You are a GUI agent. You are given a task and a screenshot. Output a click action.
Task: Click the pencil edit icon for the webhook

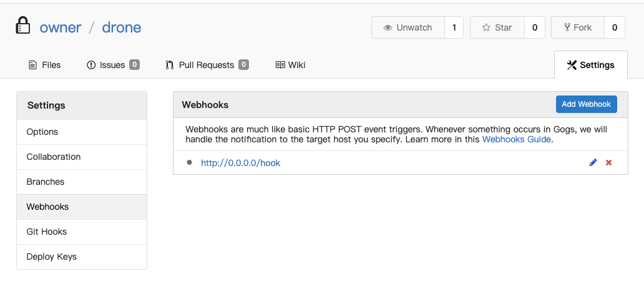(x=593, y=163)
